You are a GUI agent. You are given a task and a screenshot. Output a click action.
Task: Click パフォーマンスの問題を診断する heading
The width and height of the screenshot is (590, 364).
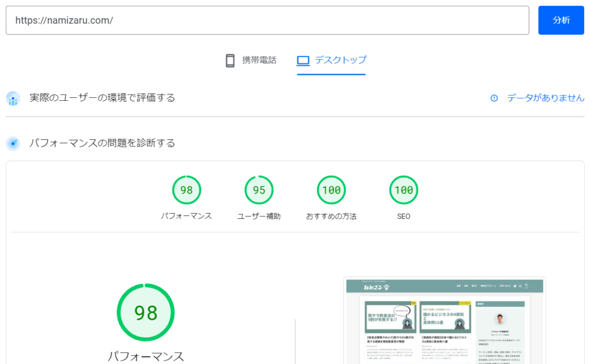point(103,143)
